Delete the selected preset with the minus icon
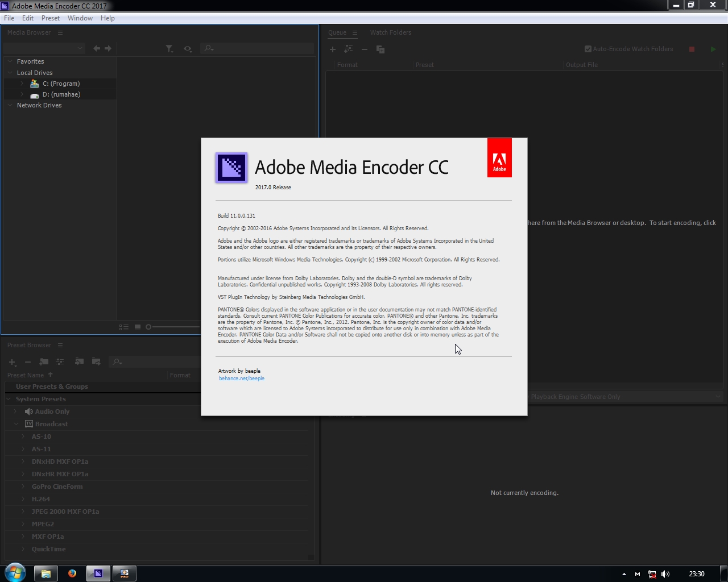 click(x=28, y=362)
